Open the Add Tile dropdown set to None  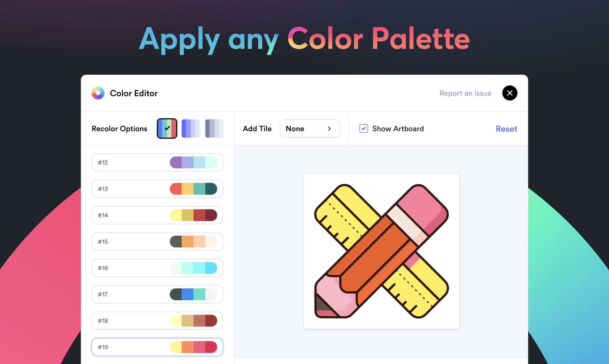point(310,128)
